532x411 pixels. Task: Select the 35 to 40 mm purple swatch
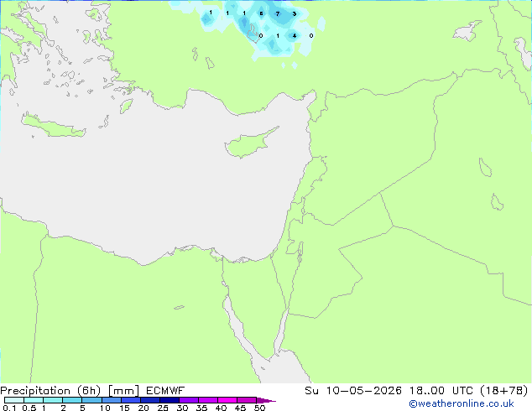click(x=208, y=400)
